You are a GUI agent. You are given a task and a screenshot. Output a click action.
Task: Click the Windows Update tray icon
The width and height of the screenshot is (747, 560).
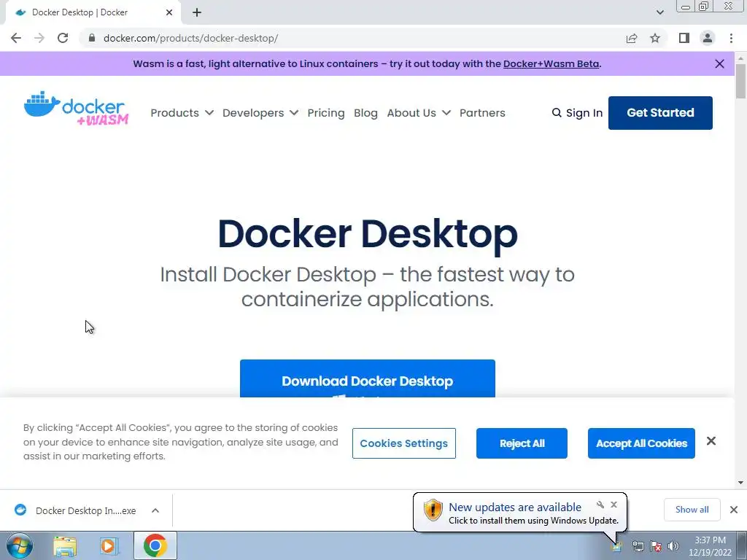click(617, 547)
